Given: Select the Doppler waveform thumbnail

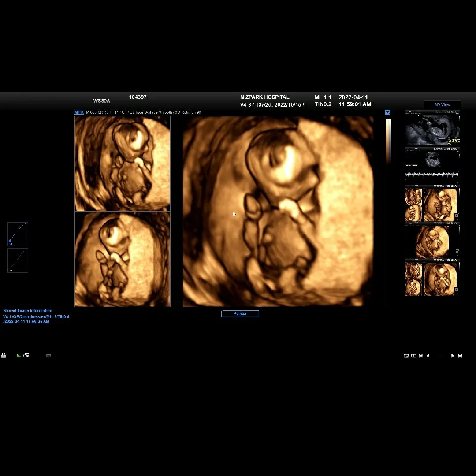Looking at the screenshot, I should tap(433, 165).
